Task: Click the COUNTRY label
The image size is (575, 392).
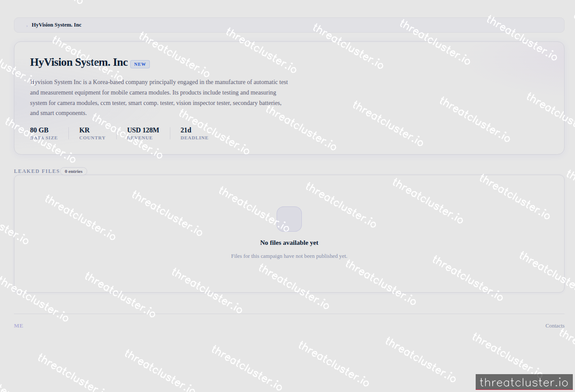Action: point(92,138)
